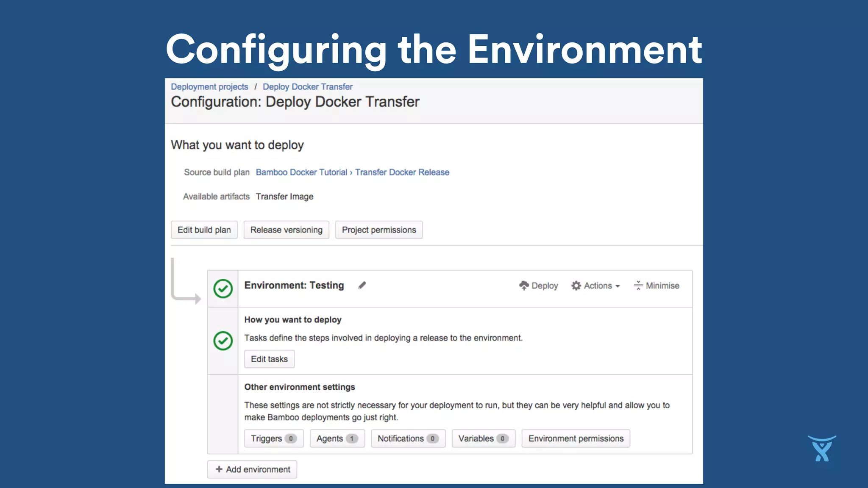The width and height of the screenshot is (868, 488).
Task: Click the Configuration: Deploy Docker Transfer title
Action: pyautogui.click(x=295, y=102)
